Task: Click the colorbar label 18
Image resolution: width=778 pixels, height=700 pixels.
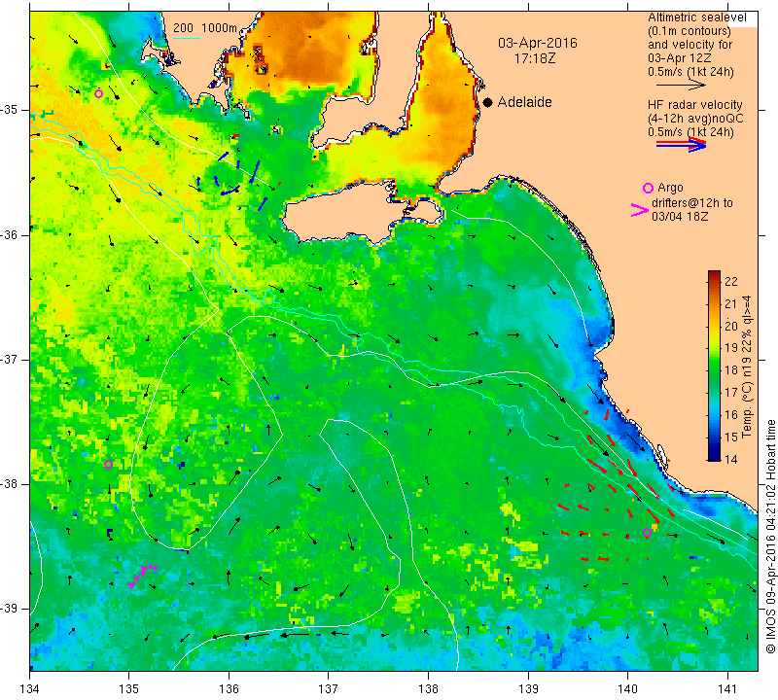Action: pos(731,370)
